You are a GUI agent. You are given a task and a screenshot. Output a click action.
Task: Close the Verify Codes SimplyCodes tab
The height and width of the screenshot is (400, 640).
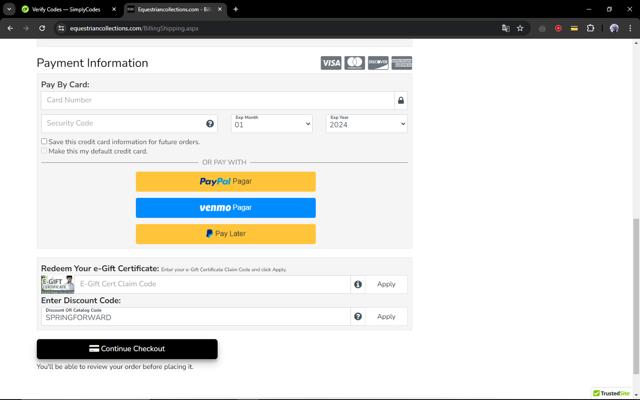click(114, 9)
